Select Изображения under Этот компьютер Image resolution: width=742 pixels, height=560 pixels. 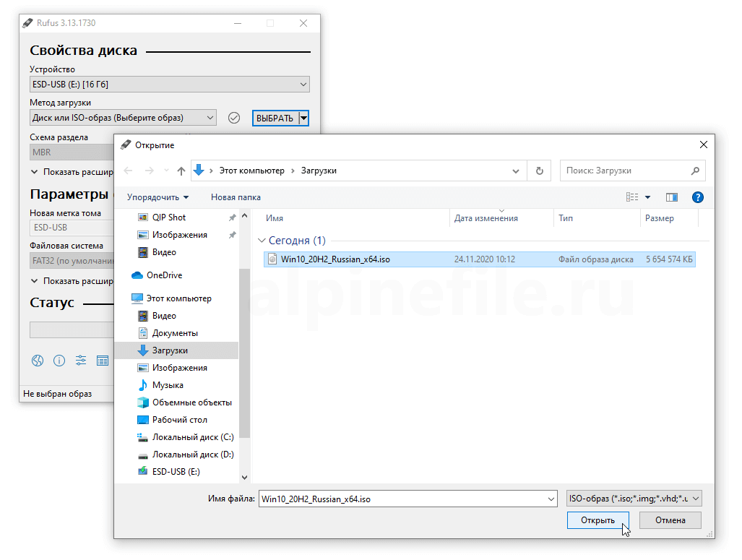[179, 368]
